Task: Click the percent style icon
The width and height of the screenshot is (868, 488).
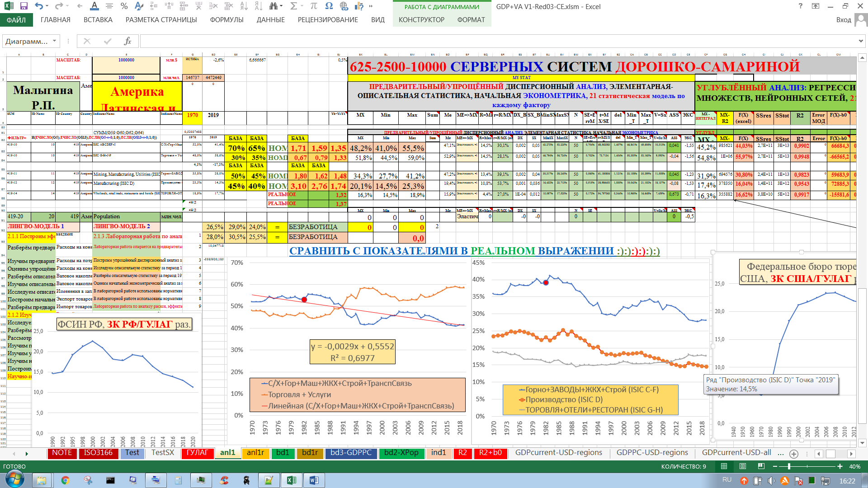Action: pos(124,6)
